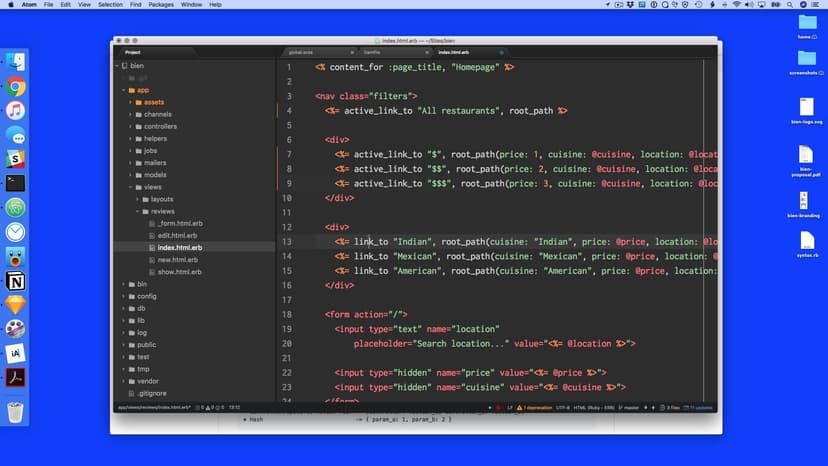Open the bien-proposal.pdf desktop file
The image size is (828, 466).
click(806, 160)
